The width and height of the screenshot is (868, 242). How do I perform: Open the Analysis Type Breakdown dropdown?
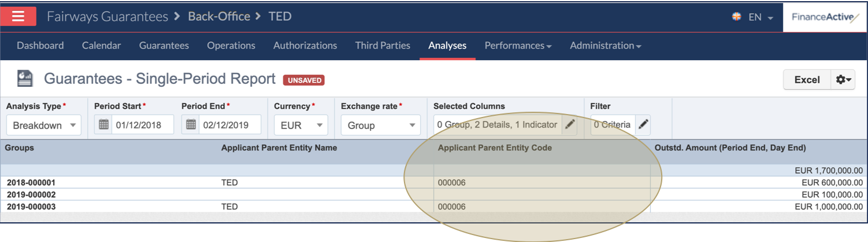(x=44, y=125)
